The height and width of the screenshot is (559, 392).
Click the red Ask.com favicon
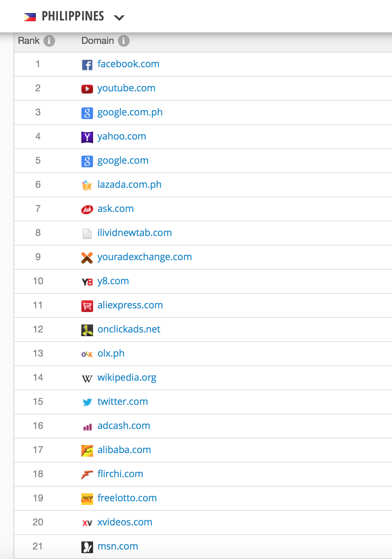pos(87,209)
